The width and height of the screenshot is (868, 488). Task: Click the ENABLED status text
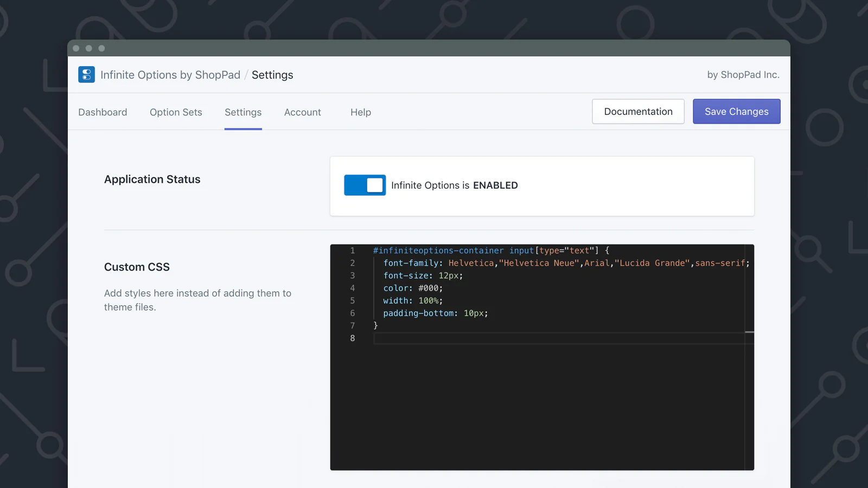(x=495, y=185)
